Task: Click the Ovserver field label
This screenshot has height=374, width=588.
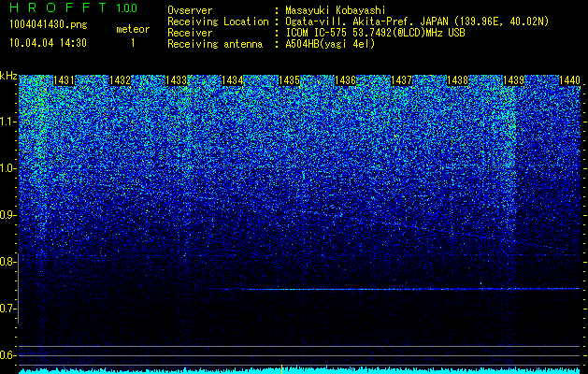Action: 190,10
